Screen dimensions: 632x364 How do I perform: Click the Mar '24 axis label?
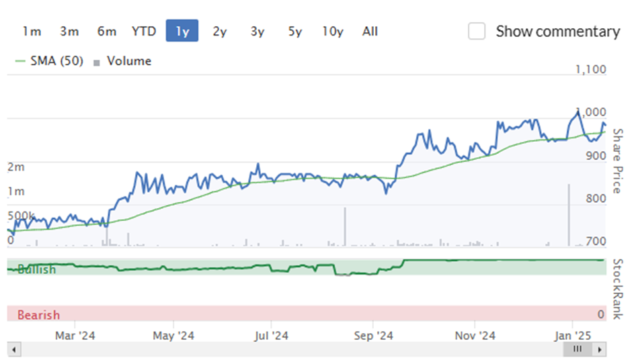coord(75,335)
